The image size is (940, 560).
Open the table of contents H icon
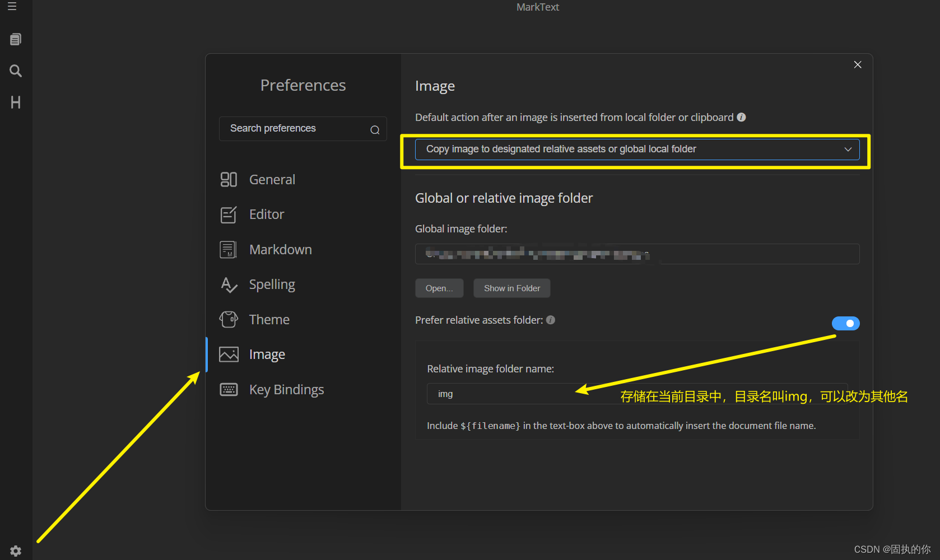[16, 102]
